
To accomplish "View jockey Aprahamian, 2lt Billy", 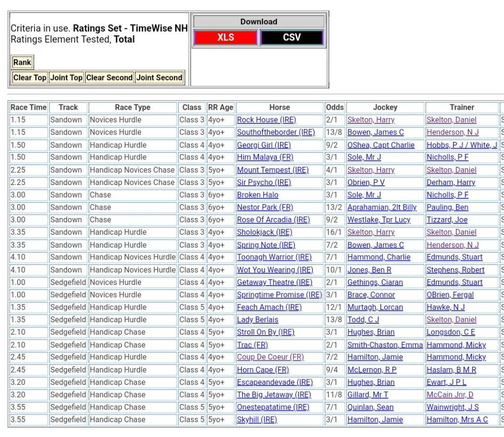I will pyautogui.click(x=382, y=207).
